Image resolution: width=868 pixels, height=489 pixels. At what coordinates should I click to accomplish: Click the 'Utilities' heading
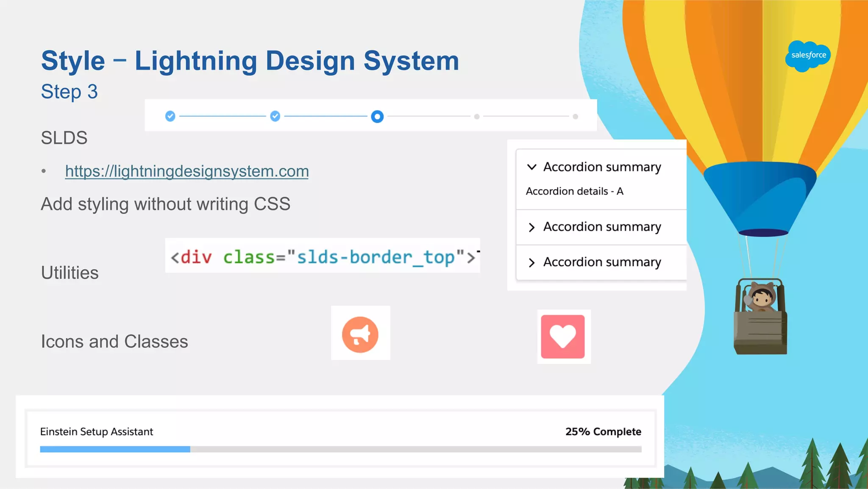tap(70, 273)
